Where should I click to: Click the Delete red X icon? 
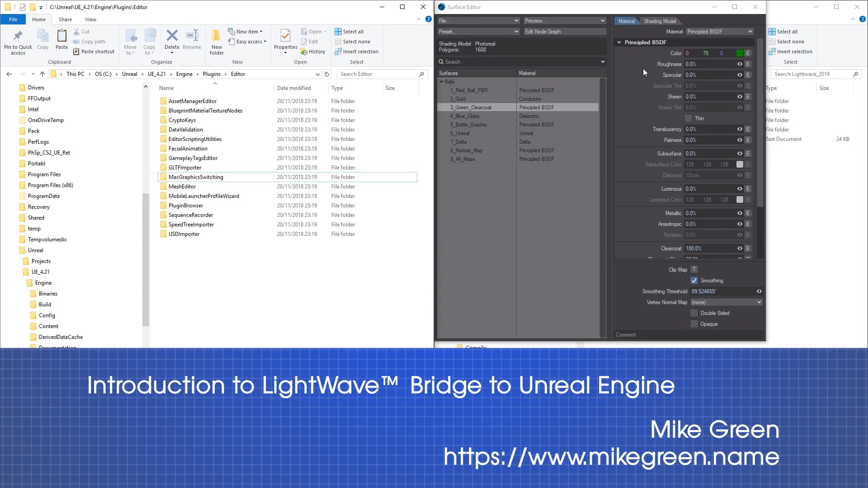(x=172, y=36)
